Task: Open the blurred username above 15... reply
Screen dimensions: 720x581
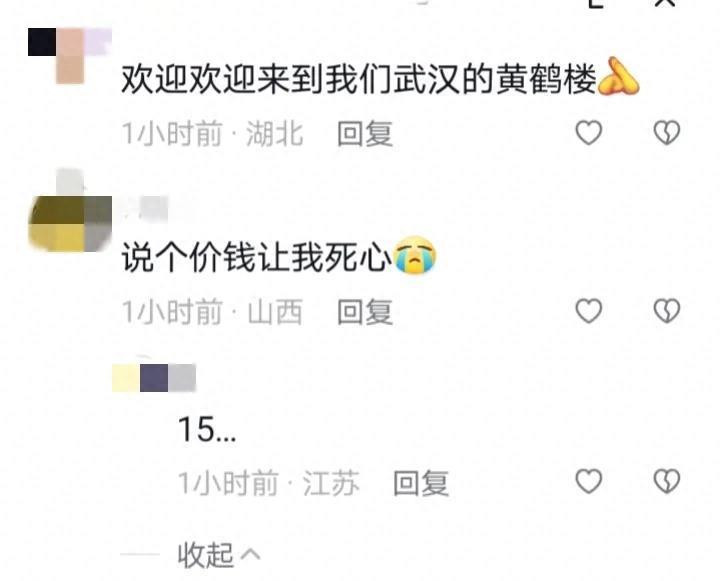Action: 154,378
